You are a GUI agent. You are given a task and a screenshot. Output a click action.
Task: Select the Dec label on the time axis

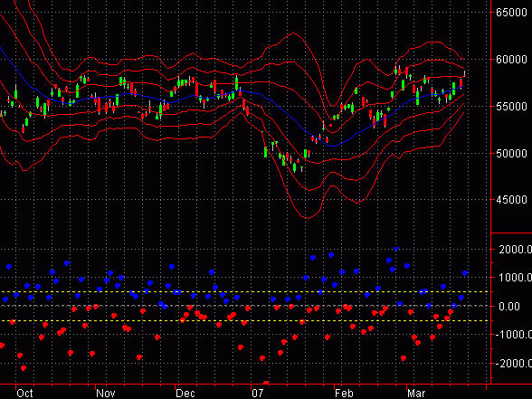tap(185, 394)
